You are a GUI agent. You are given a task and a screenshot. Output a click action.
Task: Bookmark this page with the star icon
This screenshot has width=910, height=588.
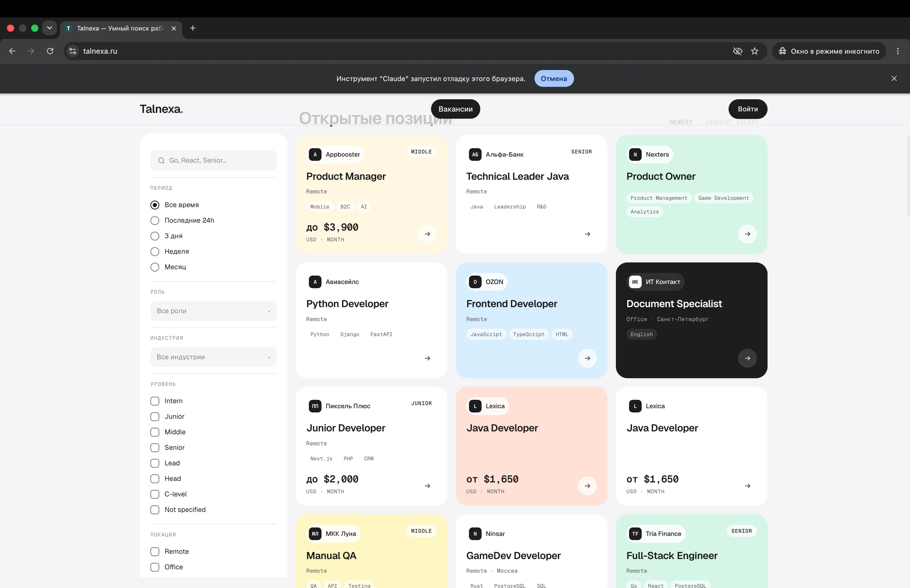[755, 51]
